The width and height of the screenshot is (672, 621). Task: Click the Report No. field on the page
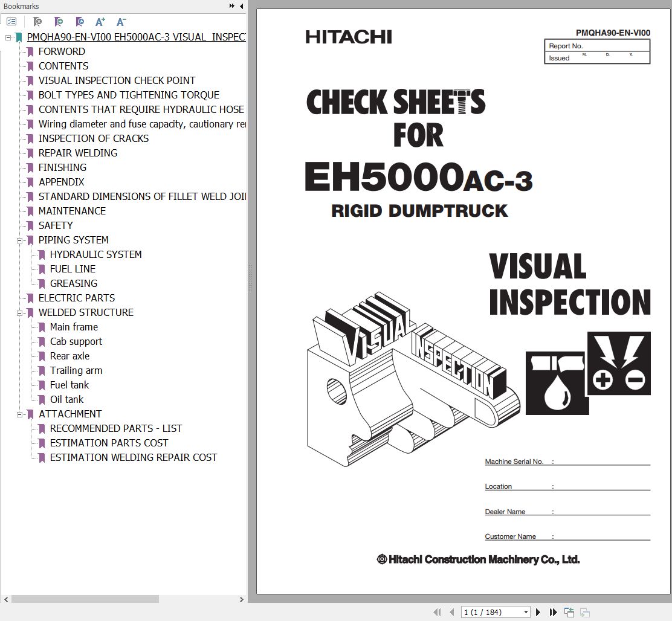tap(597, 46)
